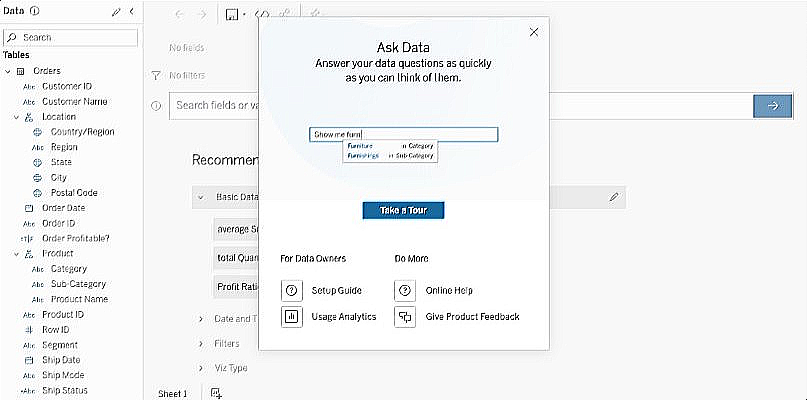The image size is (807, 400).
Task: Pick the Furnishings in Sub-Category suggestion
Action: coord(390,155)
